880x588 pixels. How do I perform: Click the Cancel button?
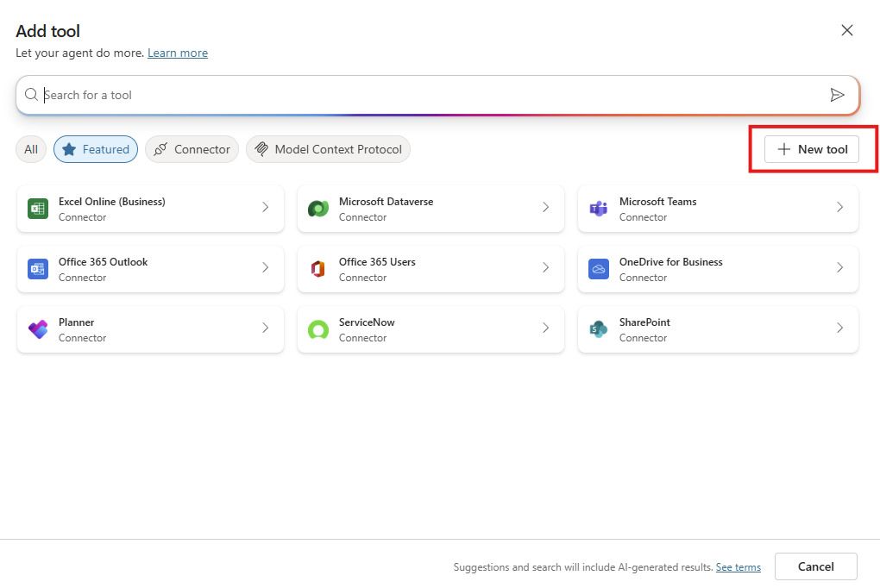pyautogui.click(x=815, y=566)
